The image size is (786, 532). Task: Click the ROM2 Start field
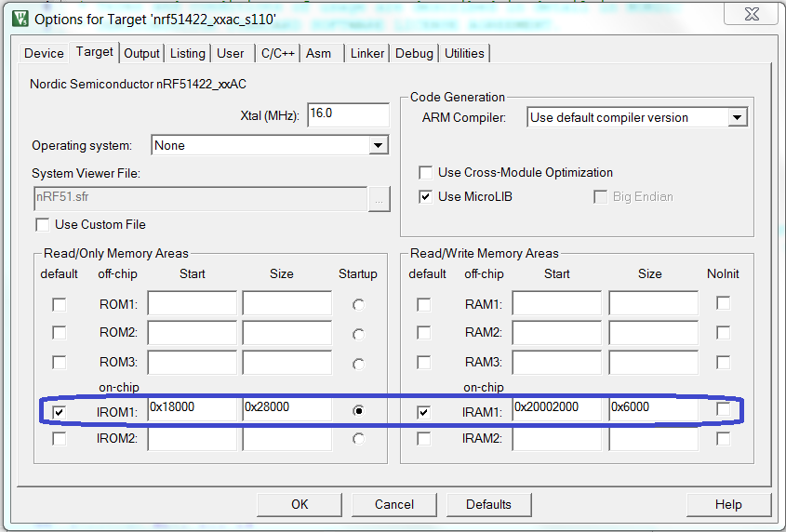(x=192, y=332)
